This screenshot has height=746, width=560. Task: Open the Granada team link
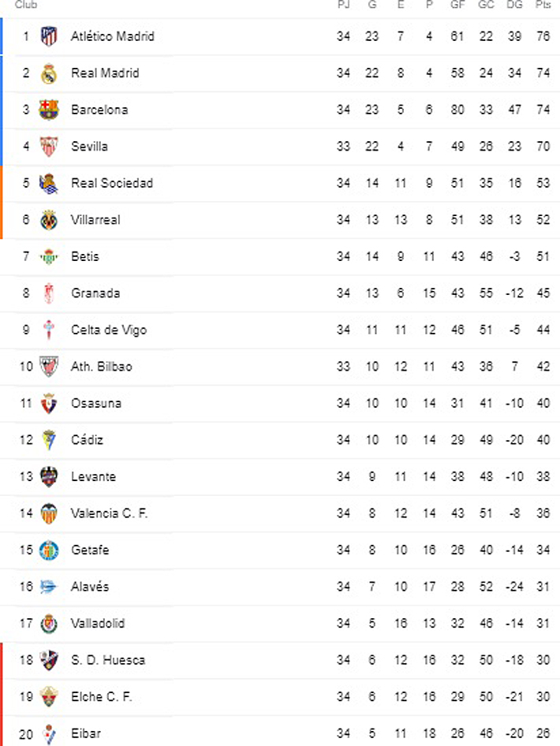click(x=95, y=293)
